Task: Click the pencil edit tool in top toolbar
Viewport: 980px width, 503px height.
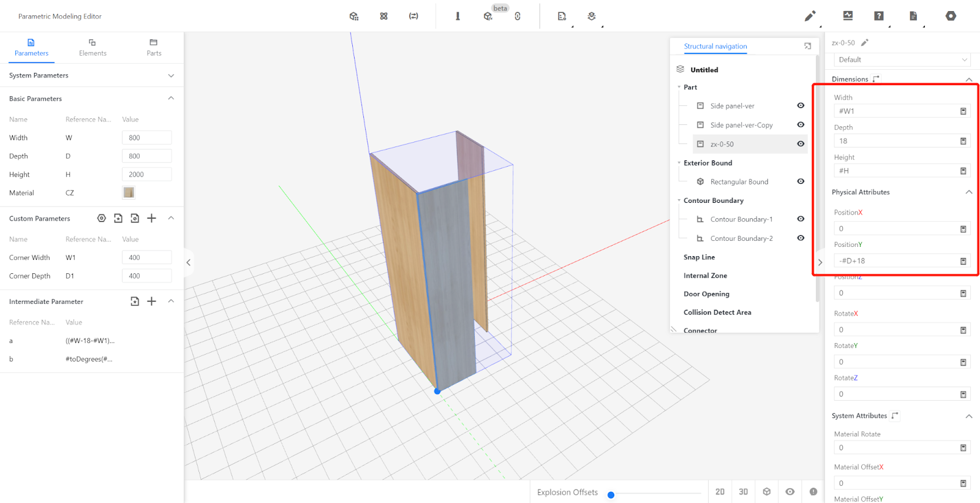Action: [810, 16]
